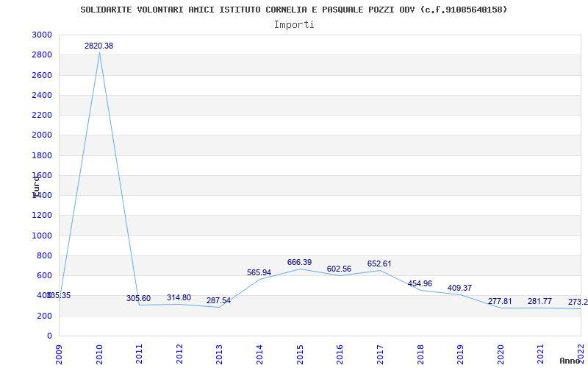Click the 2820.38 peak value label
The image size is (588, 368).
point(98,46)
